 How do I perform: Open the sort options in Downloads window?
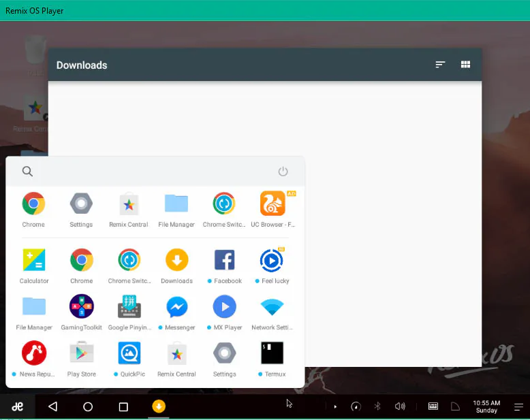pos(440,65)
